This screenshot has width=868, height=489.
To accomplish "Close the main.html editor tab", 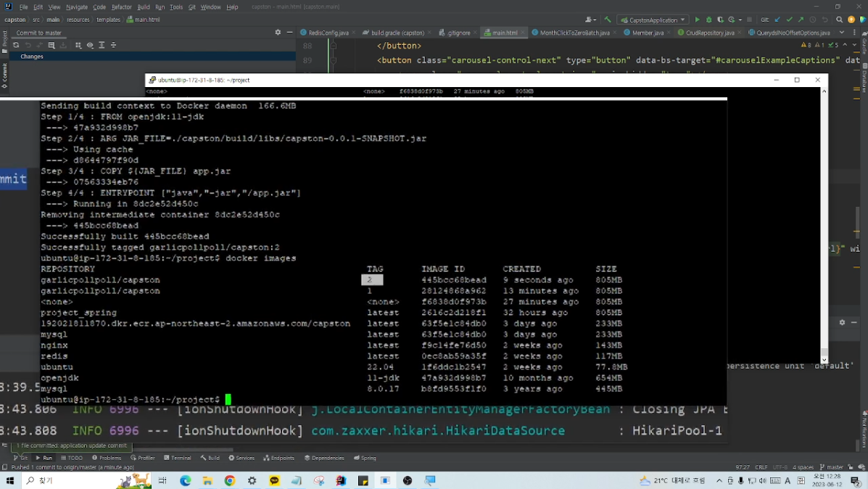I will 523,33.
